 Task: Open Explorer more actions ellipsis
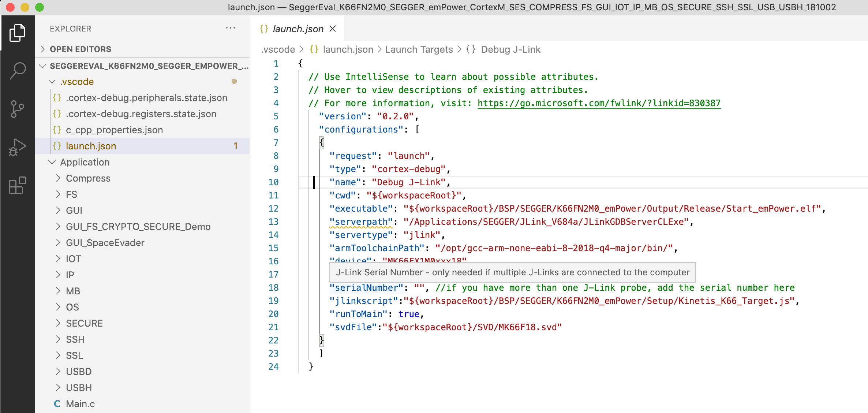pyautogui.click(x=231, y=28)
